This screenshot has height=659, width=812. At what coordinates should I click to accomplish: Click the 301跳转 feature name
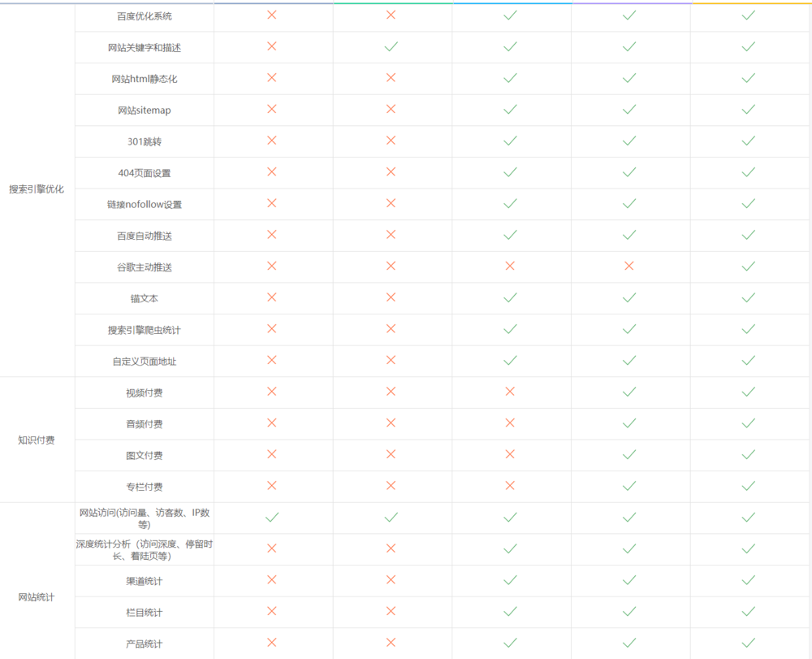(x=145, y=141)
